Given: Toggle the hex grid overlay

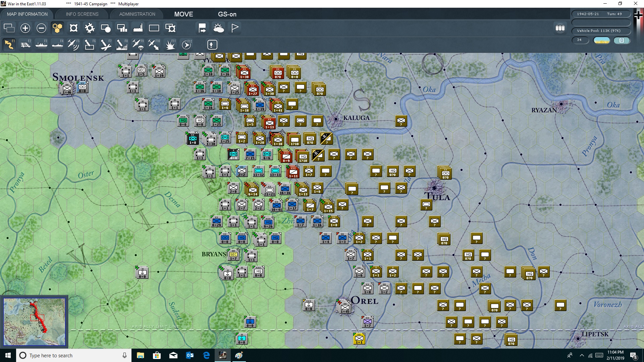Looking at the screenshot, I should pyautogui.click(x=57, y=28).
